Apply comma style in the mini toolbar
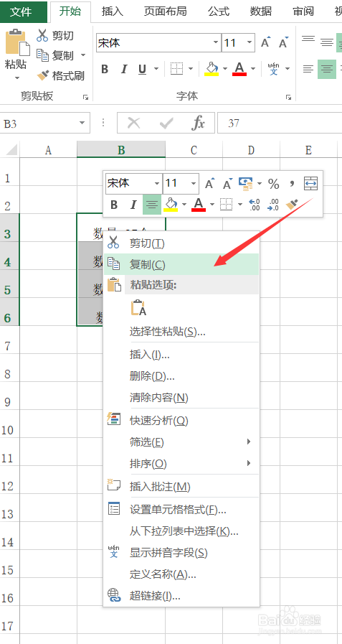This screenshot has width=342, height=644. [x=292, y=183]
